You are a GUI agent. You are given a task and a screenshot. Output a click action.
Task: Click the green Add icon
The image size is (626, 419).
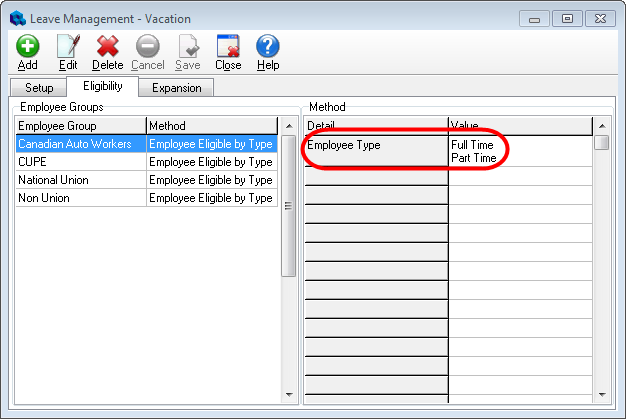click(27, 46)
